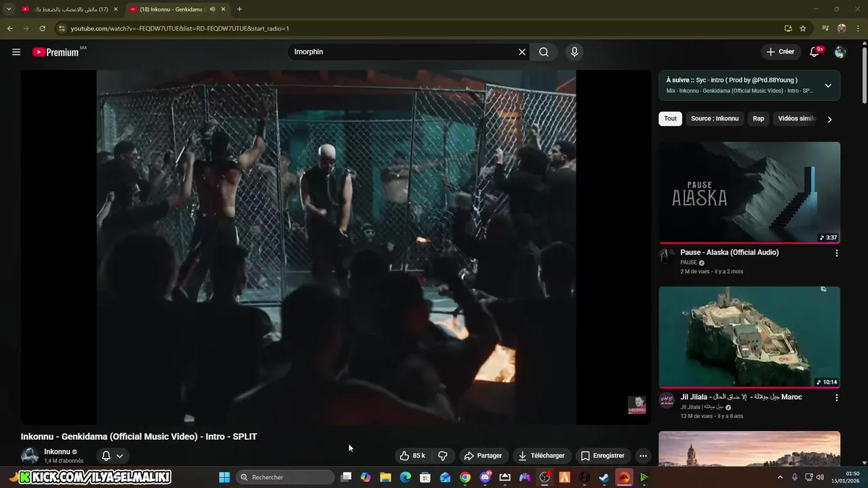Go back in browser history
Viewport: 868px width, 488px height.
[x=9, y=28]
